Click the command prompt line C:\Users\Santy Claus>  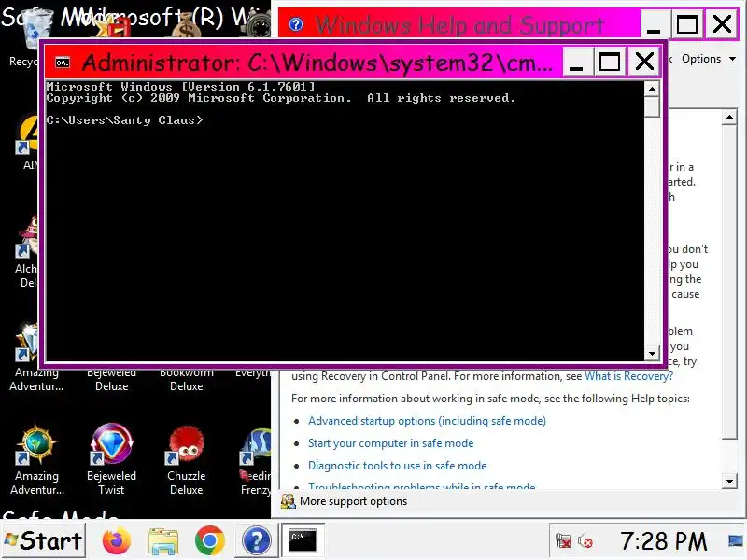coord(124,120)
